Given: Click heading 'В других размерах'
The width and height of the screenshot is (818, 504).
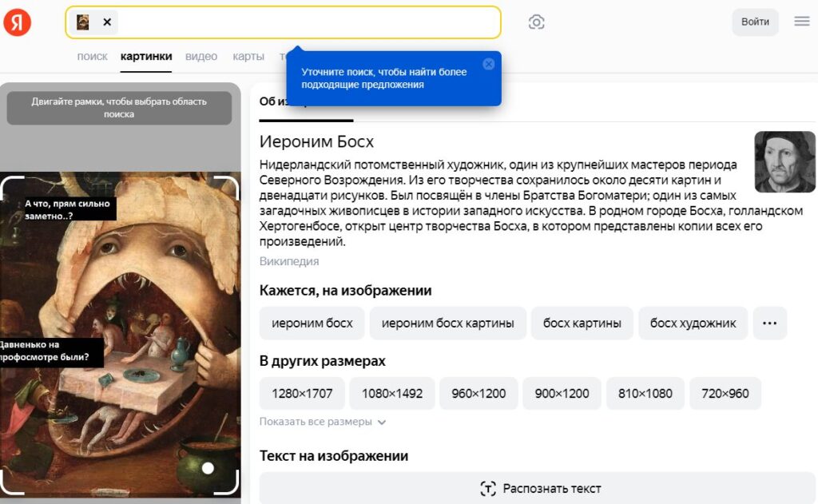Looking at the screenshot, I should 323,361.
